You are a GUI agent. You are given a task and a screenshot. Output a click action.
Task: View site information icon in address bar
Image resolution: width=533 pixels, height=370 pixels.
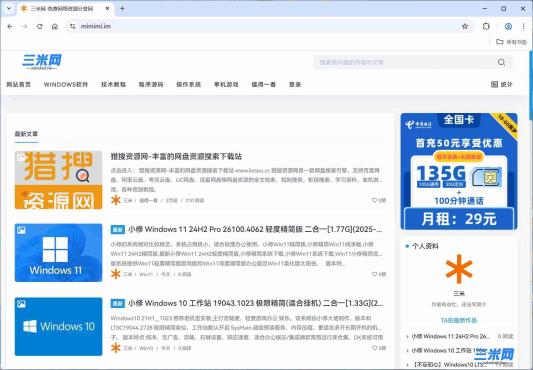72,26
